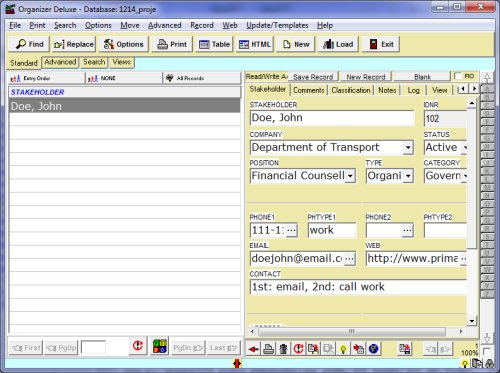This screenshot has height=373, width=500.
Task: Switch to the Views toolbar tab
Action: click(122, 62)
